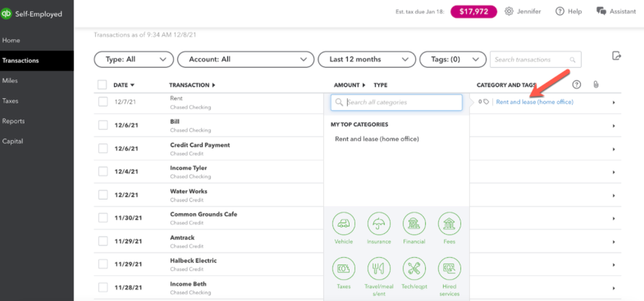
Task: Click the export transactions icon
Action: pos(616,56)
